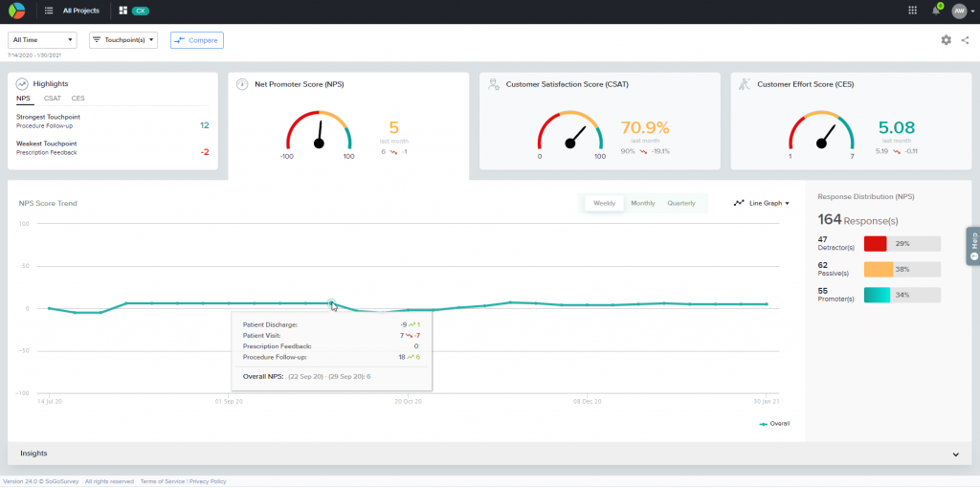Open the Privacy Policy link
This screenshot has width=980, height=488.
pos(207,481)
